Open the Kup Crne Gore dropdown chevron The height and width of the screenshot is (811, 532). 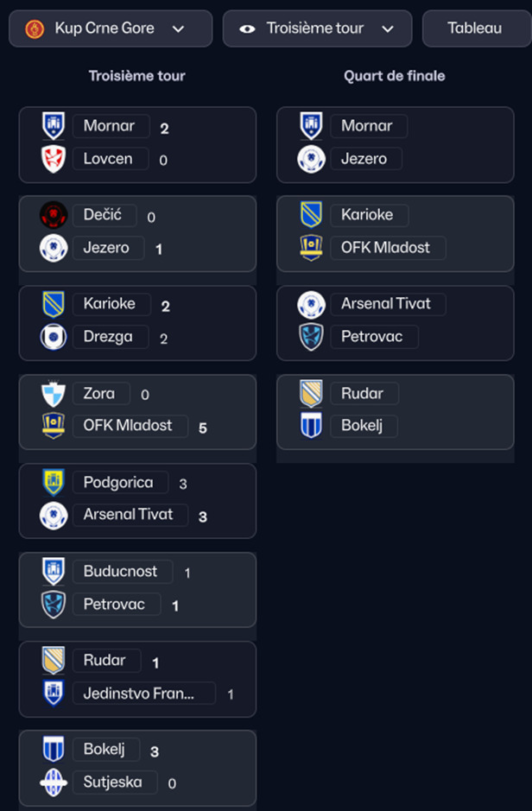179,29
